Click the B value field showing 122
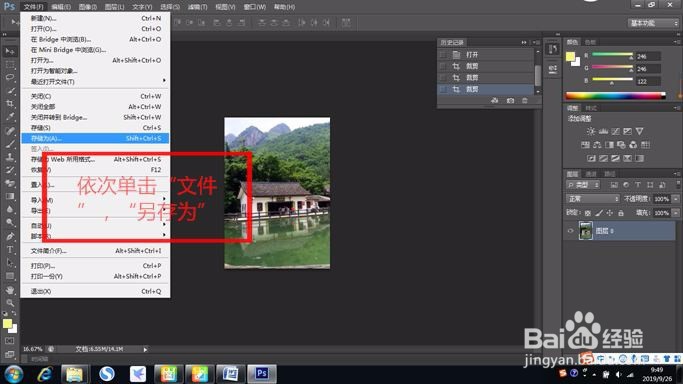This screenshot has width=683, height=384. point(648,81)
